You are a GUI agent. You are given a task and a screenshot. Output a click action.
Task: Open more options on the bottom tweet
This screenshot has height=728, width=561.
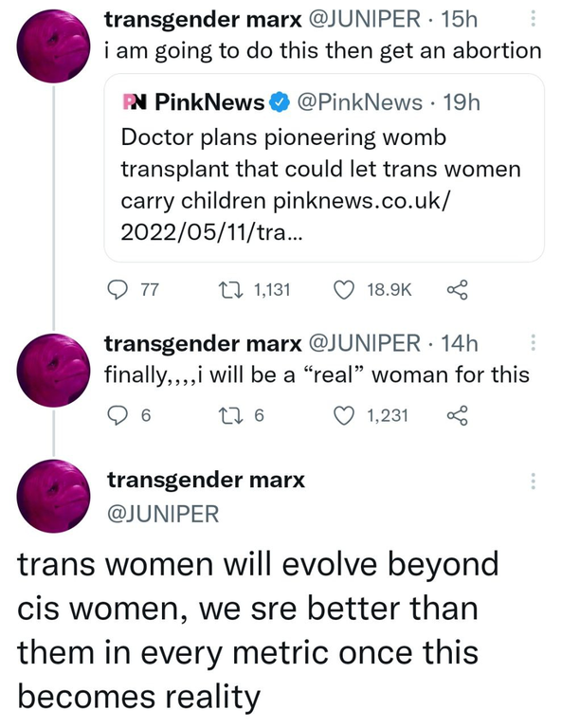click(x=533, y=481)
